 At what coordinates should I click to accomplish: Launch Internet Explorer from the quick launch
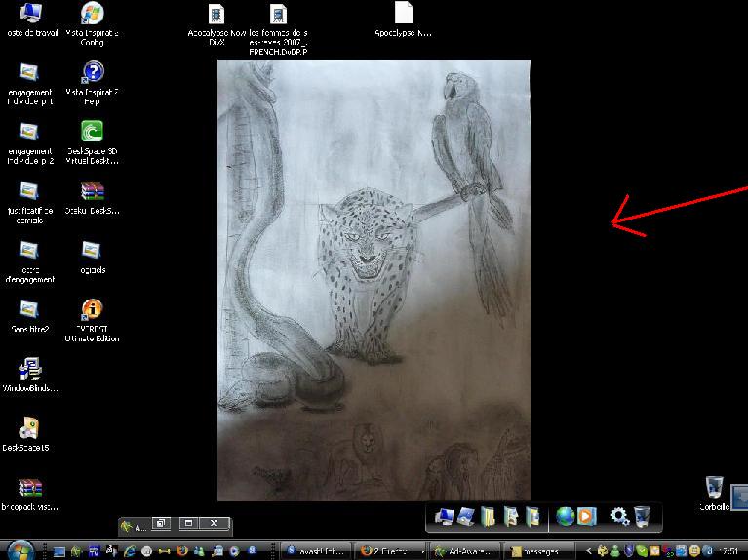pyautogui.click(x=130, y=551)
